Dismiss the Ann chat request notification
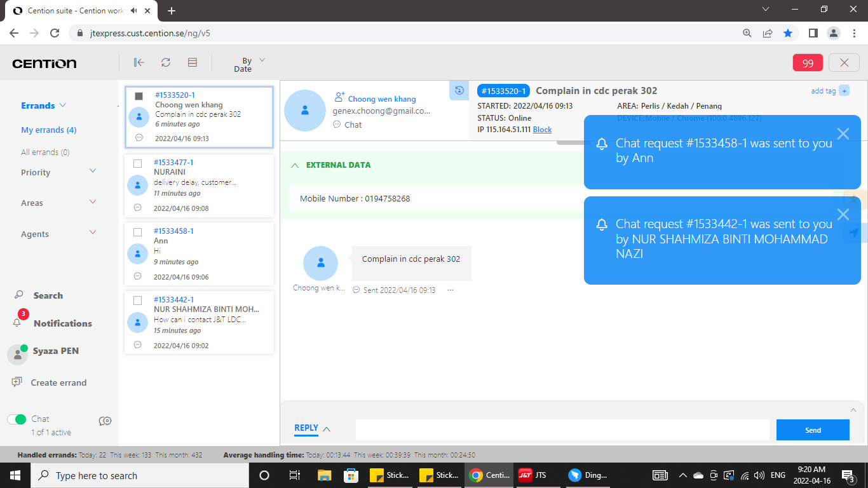This screenshot has height=488, width=868. point(843,133)
